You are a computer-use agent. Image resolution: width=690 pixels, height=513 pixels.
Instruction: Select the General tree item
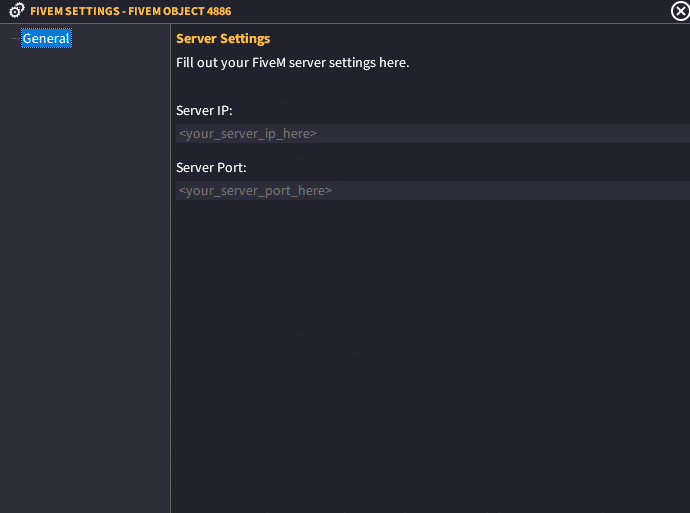pos(46,38)
